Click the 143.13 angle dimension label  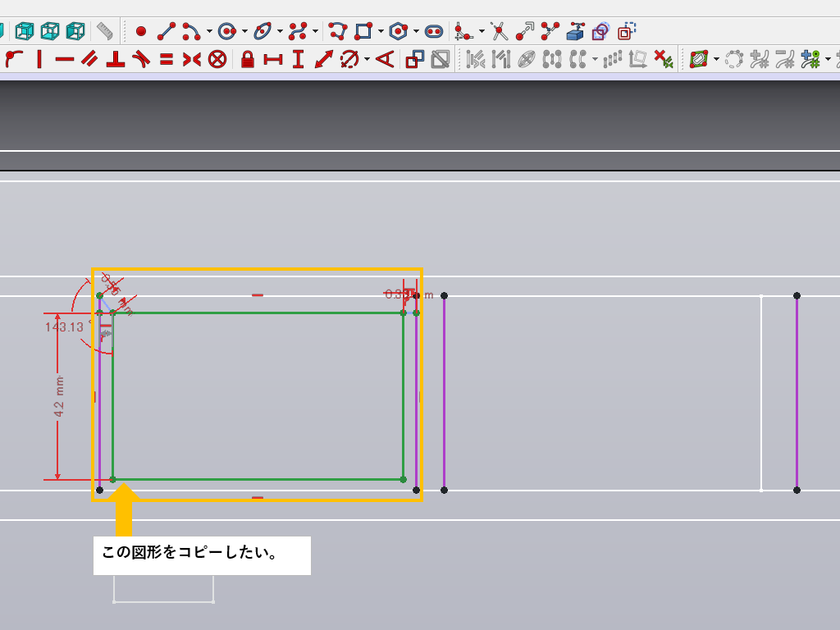tap(63, 326)
